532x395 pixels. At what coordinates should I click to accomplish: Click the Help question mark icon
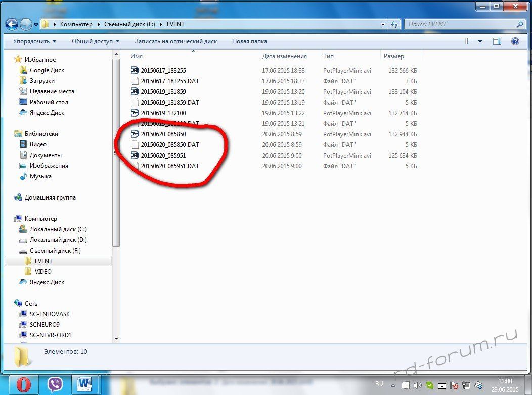point(515,41)
